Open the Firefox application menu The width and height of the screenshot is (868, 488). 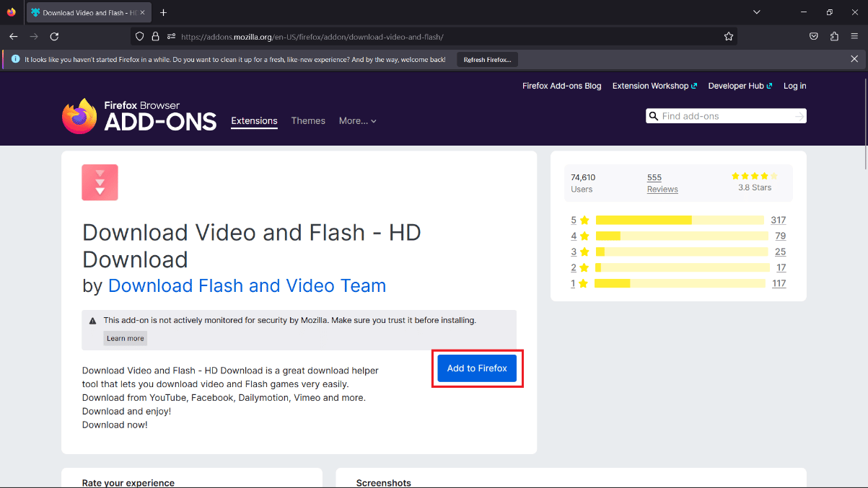point(854,36)
